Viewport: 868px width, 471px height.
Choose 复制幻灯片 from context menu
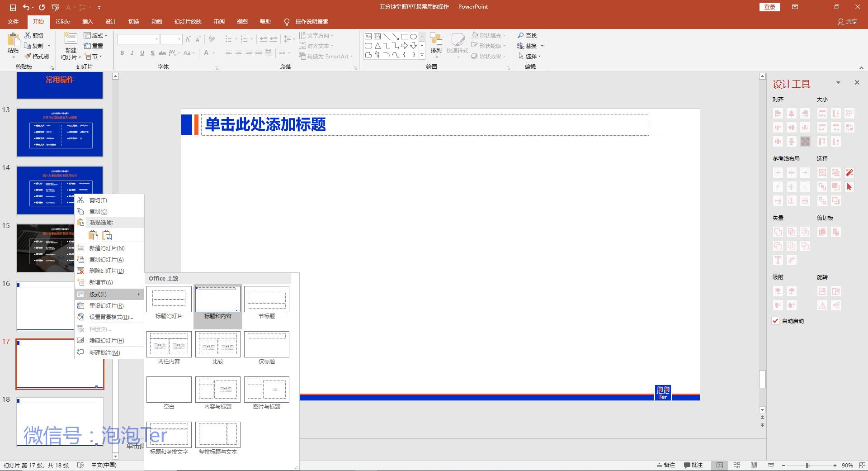coord(109,260)
